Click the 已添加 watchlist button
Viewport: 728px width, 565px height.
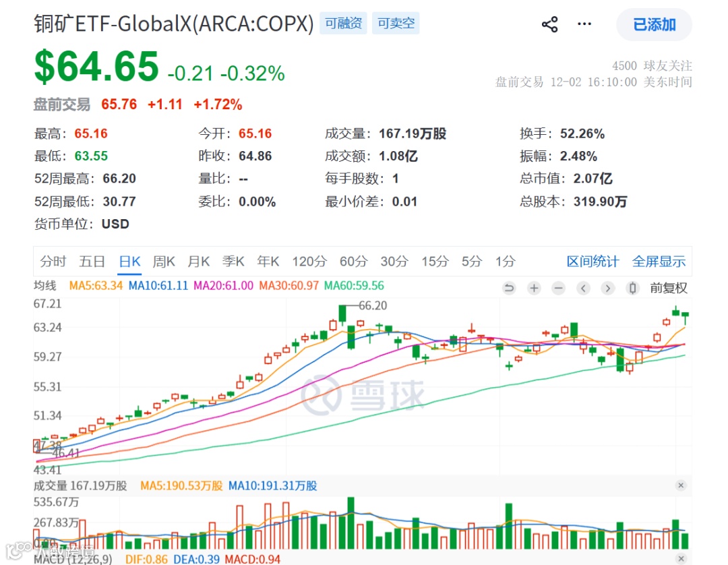coord(654,24)
